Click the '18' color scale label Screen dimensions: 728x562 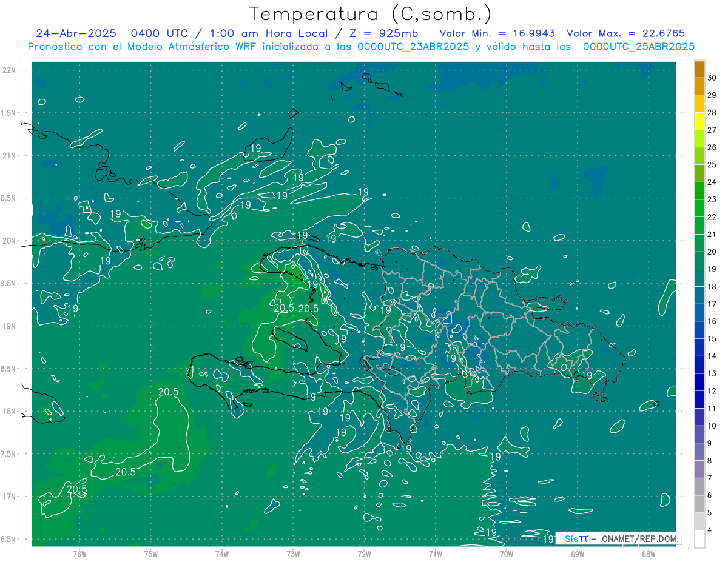[x=712, y=286]
